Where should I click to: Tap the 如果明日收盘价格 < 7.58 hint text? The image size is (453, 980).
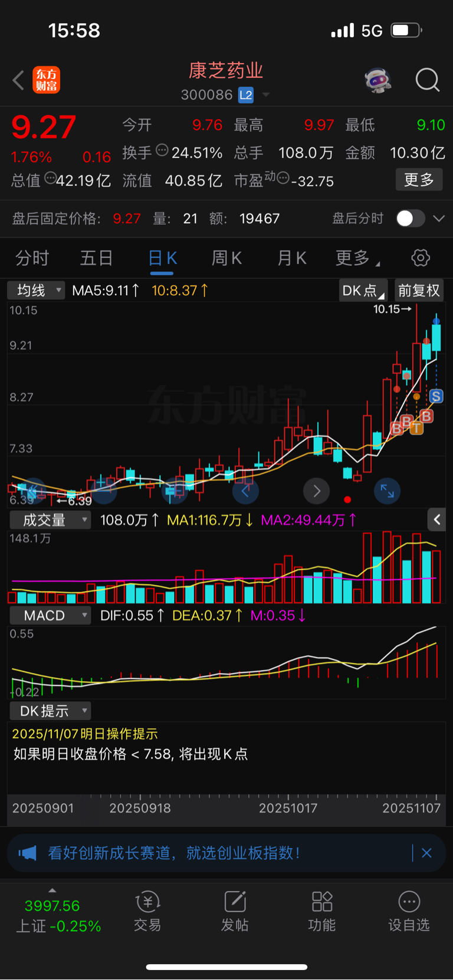pyautogui.click(x=130, y=754)
